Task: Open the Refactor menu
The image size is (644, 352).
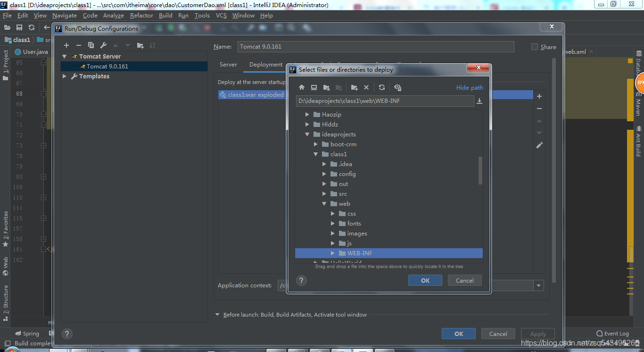Action: (141, 15)
